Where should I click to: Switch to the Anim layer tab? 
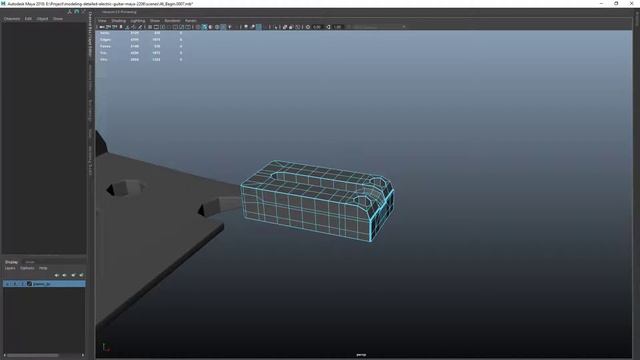(30, 262)
